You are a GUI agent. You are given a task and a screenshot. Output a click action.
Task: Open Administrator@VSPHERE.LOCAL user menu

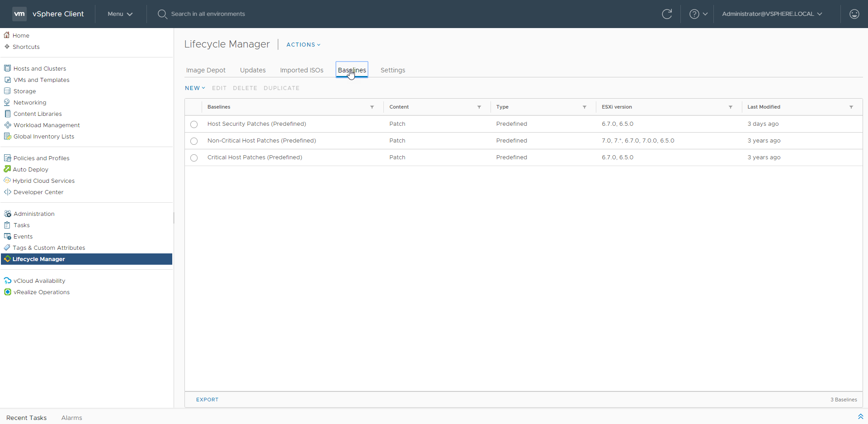point(772,14)
